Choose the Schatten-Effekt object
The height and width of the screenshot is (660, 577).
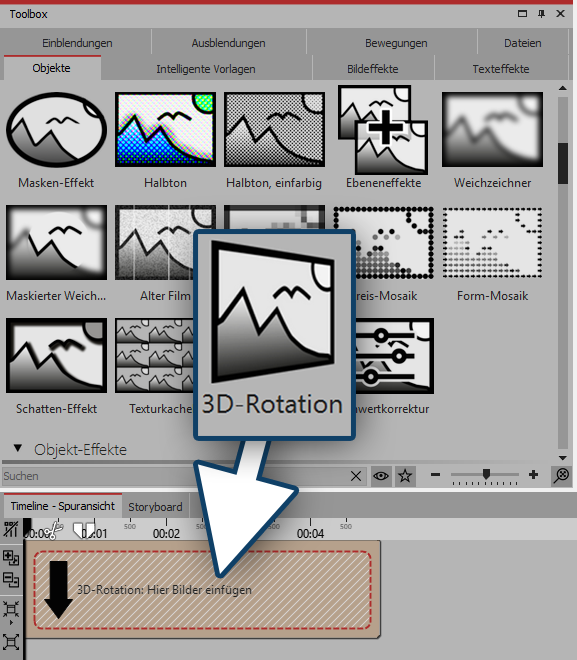(56, 356)
